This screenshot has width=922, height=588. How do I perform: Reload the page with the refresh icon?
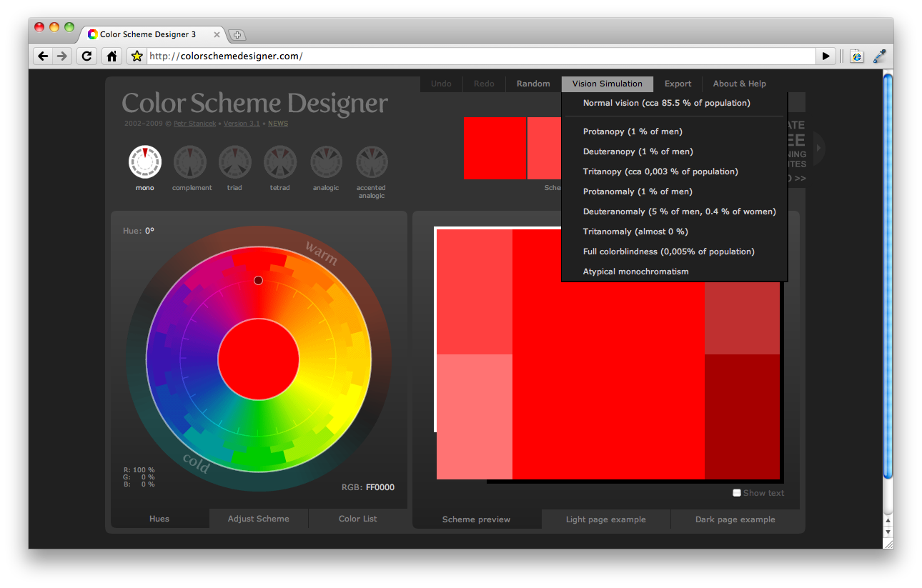coord(86,56)
